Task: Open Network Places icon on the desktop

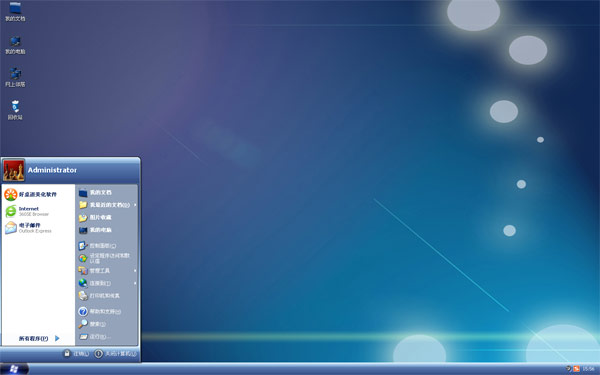Action: coord(15,78)
